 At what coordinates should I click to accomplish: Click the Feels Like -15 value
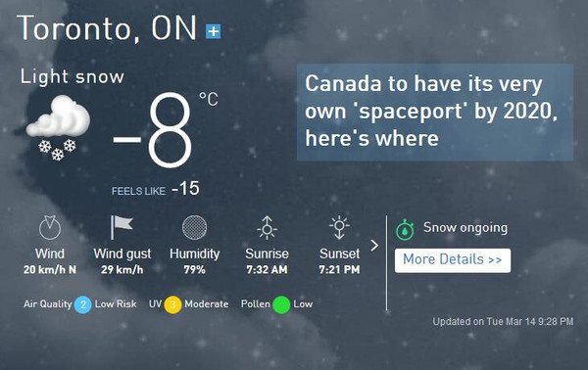coord(185,188)
